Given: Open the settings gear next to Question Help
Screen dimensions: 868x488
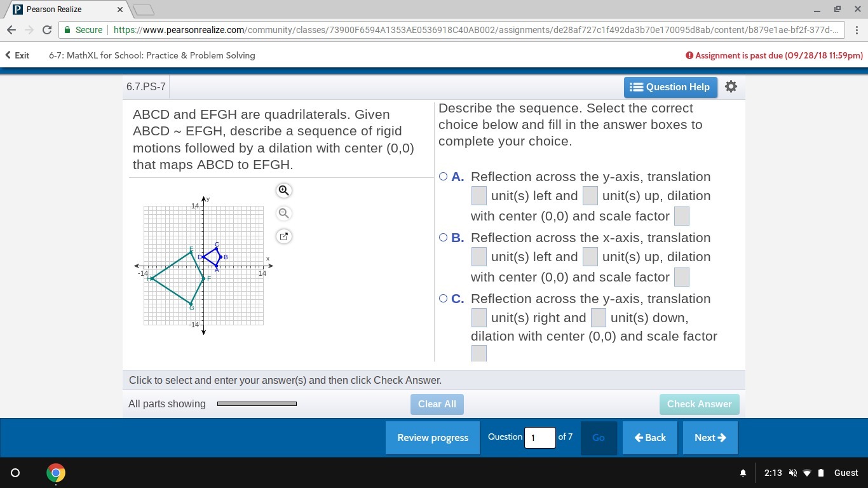Looking at the screenshot, I should (x=731, y=86).
